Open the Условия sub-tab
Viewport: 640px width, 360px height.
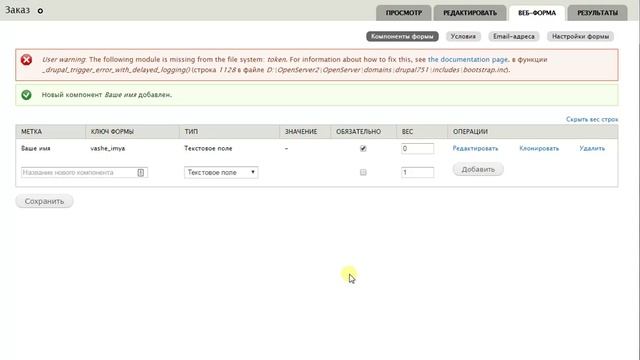pyautogui.click(x=463, y=36)
